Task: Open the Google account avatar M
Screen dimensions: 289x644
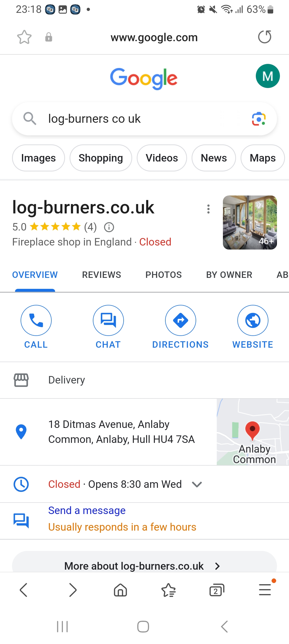Action: pos(268,76)
